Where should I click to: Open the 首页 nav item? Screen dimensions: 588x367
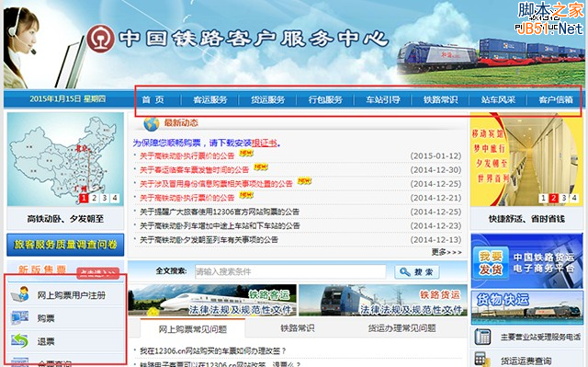pyautogui.click(x=153, y=100)
